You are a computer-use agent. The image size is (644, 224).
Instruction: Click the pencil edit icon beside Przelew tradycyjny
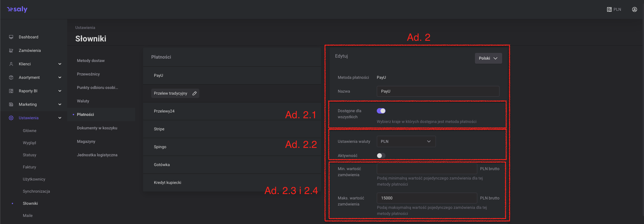194,93
